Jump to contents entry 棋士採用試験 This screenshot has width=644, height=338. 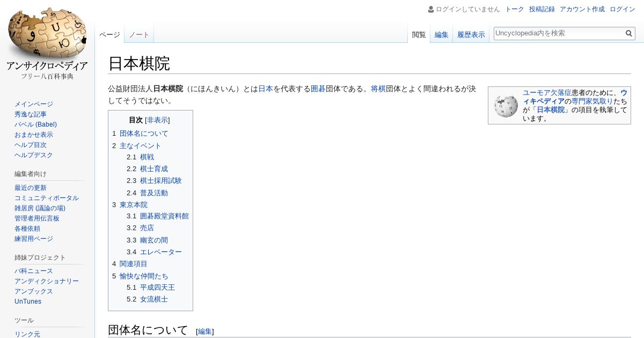click(161, 181)
